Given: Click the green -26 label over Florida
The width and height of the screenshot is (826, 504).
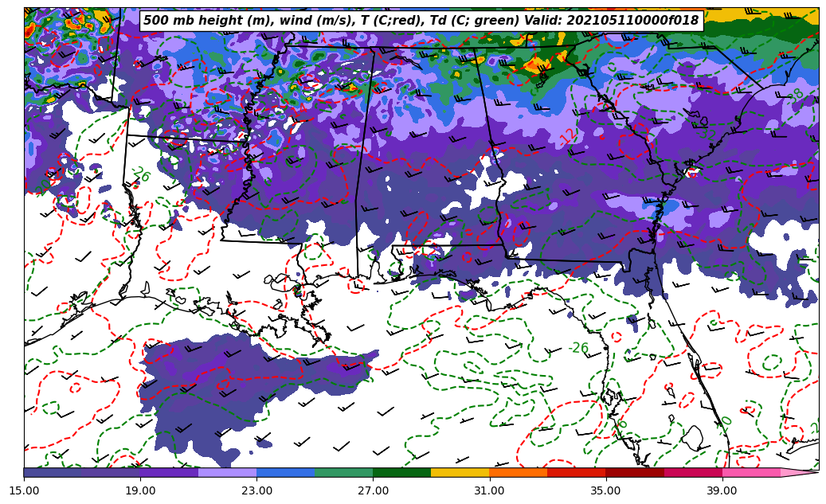Looking at the screenshot, I should (578, 348).
